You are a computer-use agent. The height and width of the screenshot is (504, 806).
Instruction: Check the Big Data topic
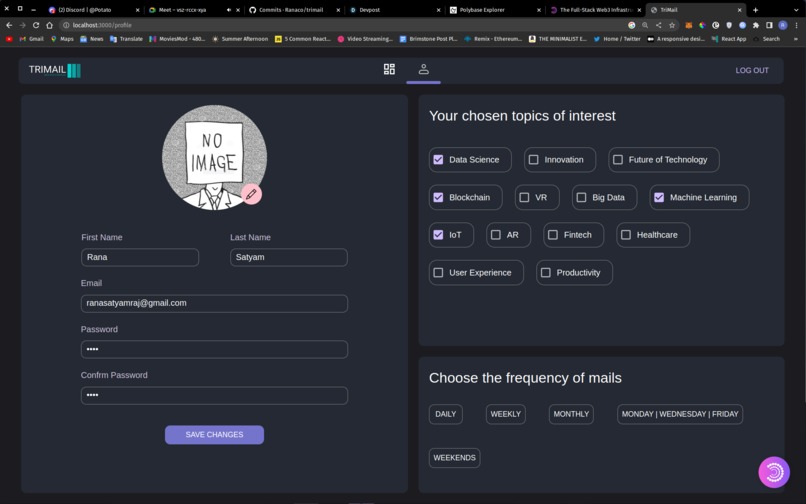pos(581,197)
